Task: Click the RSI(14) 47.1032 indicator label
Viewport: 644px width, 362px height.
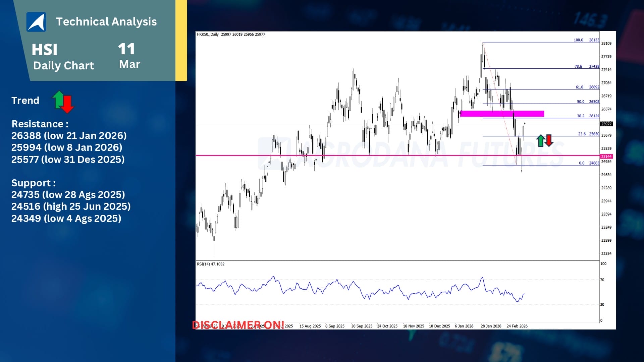Action: 211,264
